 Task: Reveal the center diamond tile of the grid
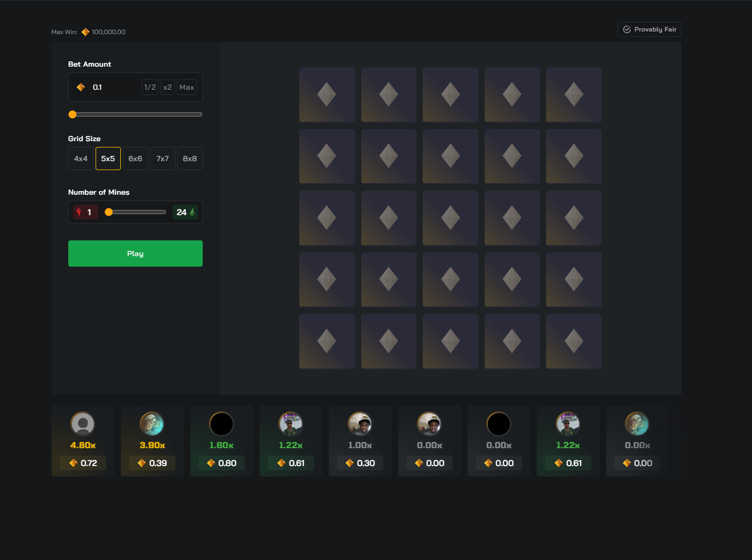[x=450, y=218]
